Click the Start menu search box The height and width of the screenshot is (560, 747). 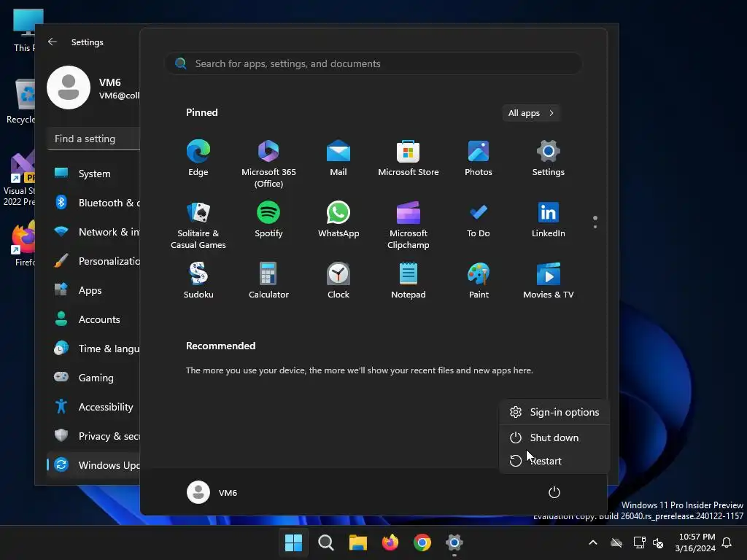[373, 63]
